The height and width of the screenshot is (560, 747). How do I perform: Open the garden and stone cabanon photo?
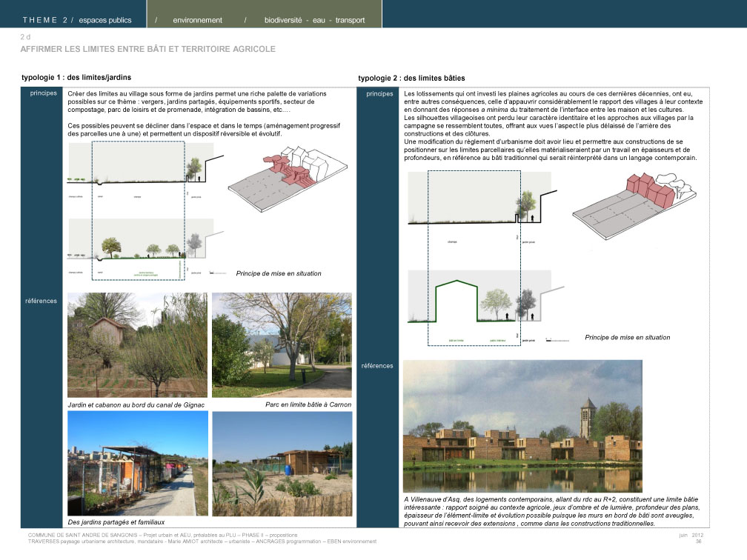pyautogui.click(x=137, y=344)
